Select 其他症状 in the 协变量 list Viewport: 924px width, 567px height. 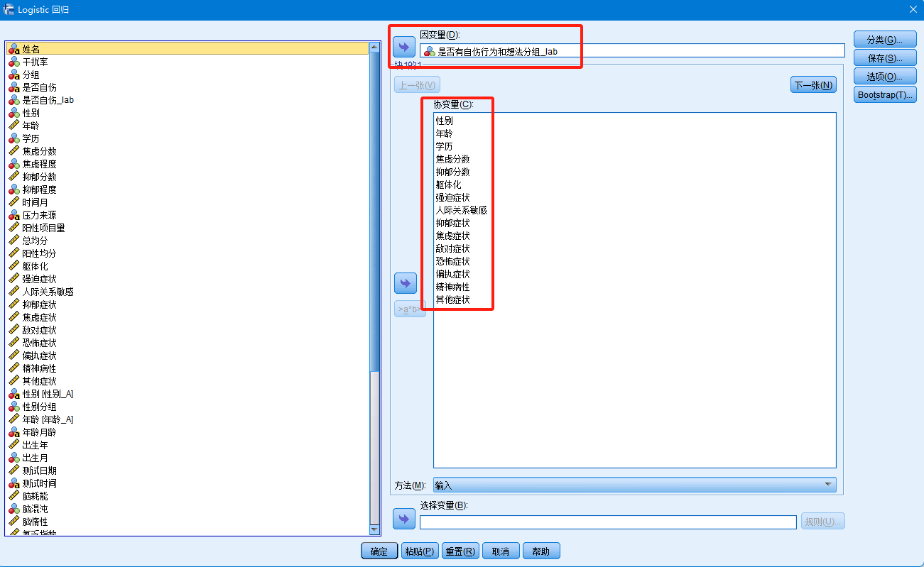pos(453,299)
